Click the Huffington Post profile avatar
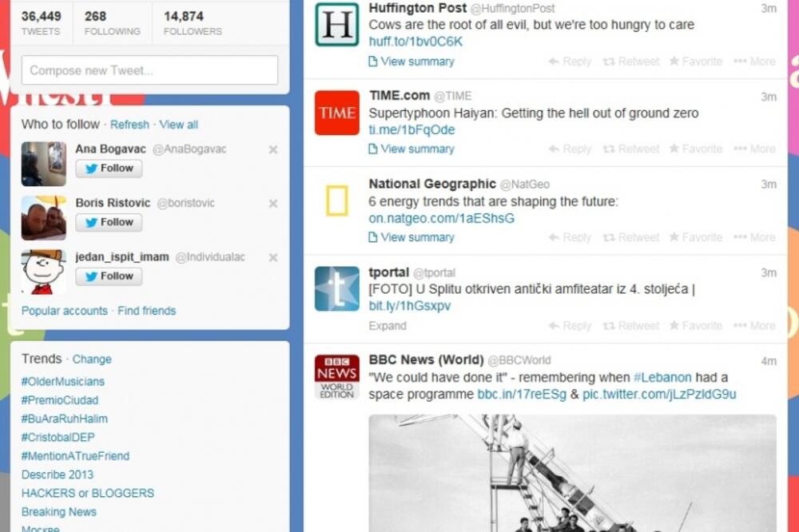 point(336,22)
